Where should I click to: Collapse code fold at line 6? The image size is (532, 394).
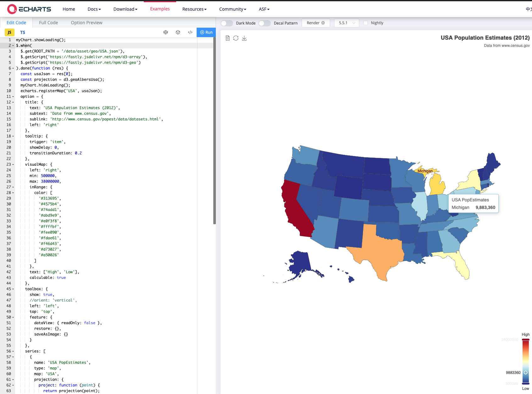[x=13, y=68]
